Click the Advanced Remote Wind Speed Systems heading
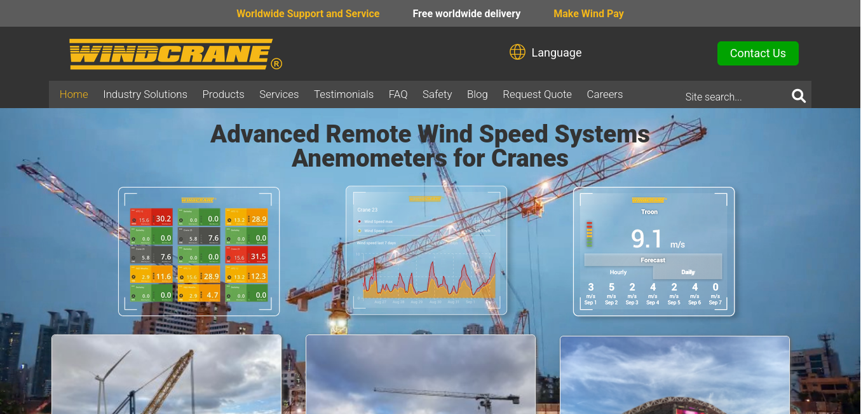Viewport: 868px width, 414px height. [x=430, y=146]
